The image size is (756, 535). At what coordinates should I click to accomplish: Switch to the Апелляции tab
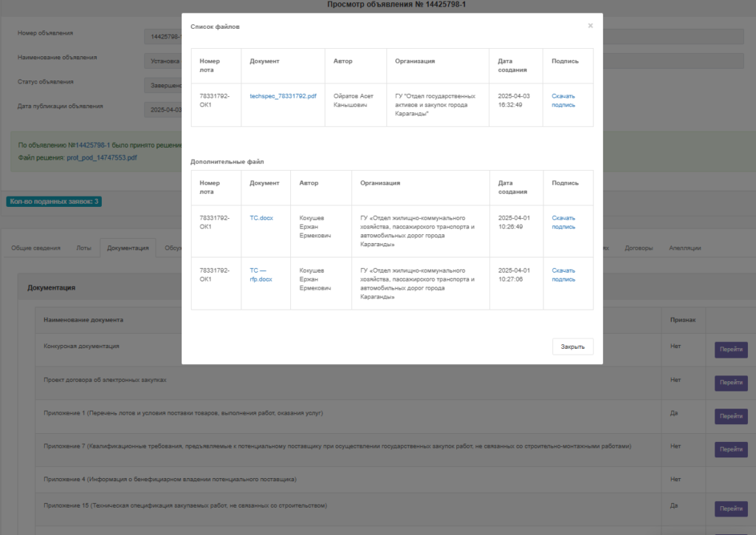click(x=684, y=248)
